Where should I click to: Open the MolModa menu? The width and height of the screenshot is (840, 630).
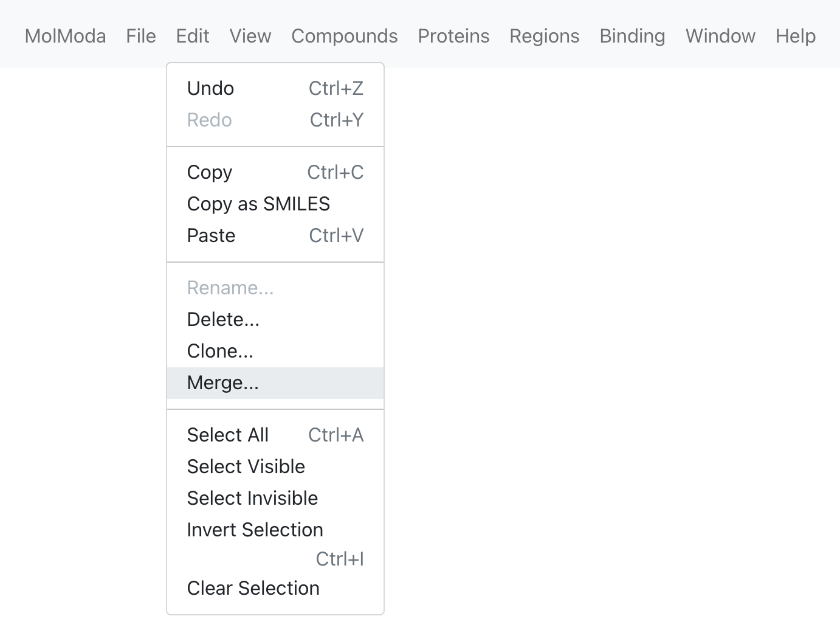pos(65,36)
